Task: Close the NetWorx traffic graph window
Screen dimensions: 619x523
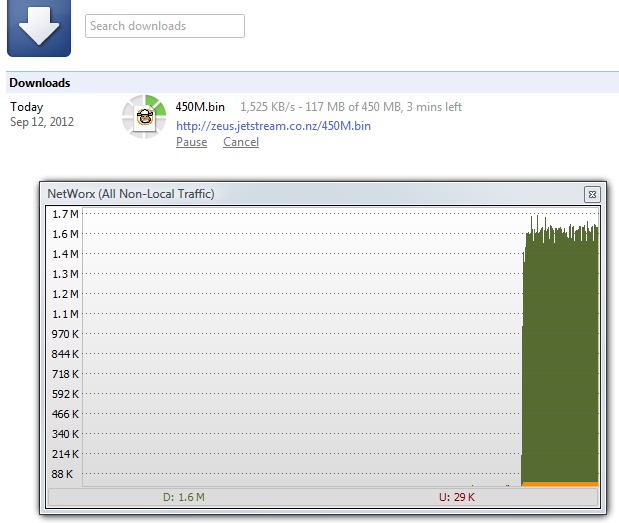Action: [592, 194]
